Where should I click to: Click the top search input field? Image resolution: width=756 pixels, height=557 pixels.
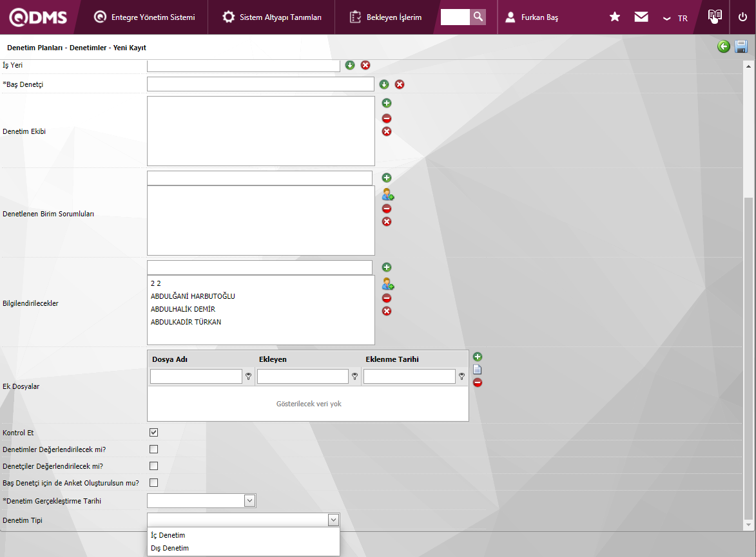455,17
